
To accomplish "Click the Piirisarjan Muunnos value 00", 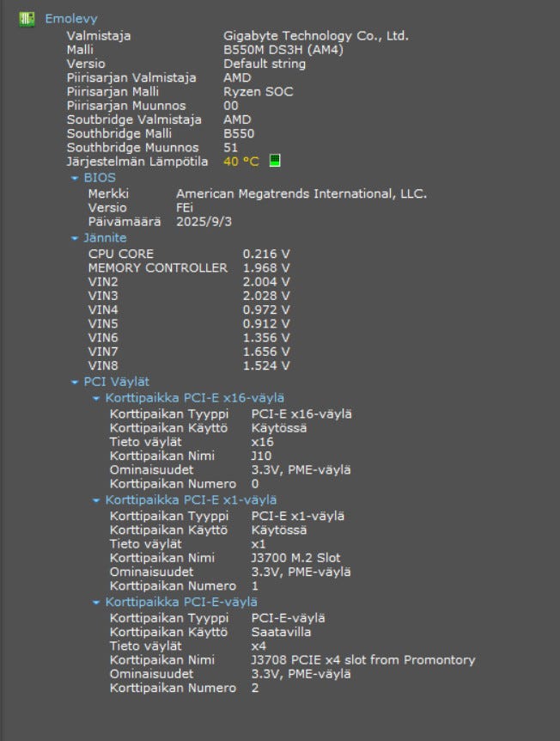I will pos(231,106).
